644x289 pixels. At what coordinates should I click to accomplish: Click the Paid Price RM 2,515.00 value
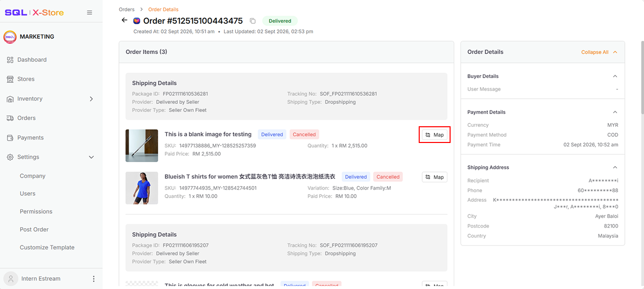207,154
